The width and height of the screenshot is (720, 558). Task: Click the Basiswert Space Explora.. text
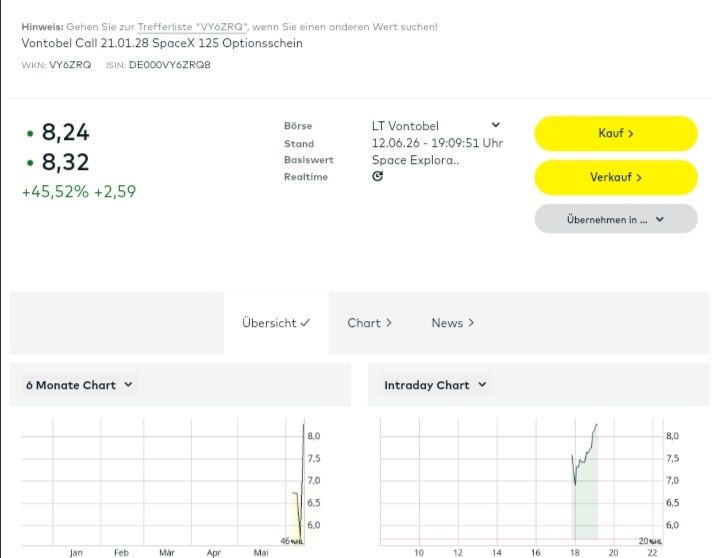tap(415, 160)
